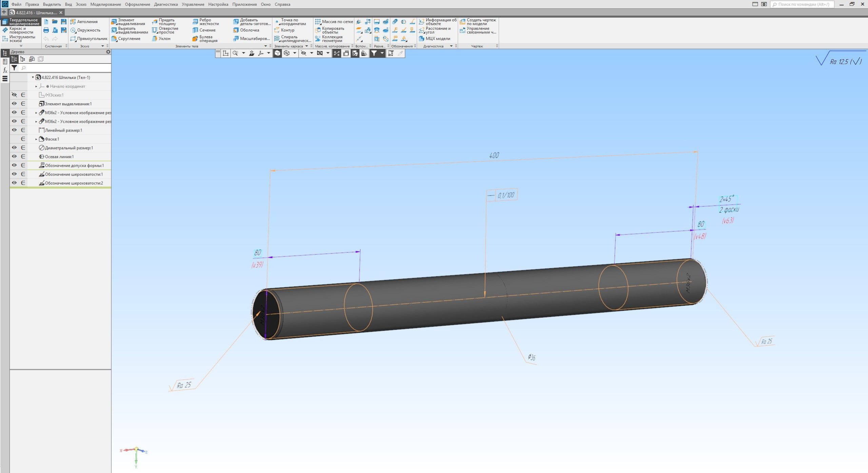The height and width of the screenshot is (473, 868).
Task: Hide Элемент выдавливания:1 with eye icon
Action: (x=14, y=104)
